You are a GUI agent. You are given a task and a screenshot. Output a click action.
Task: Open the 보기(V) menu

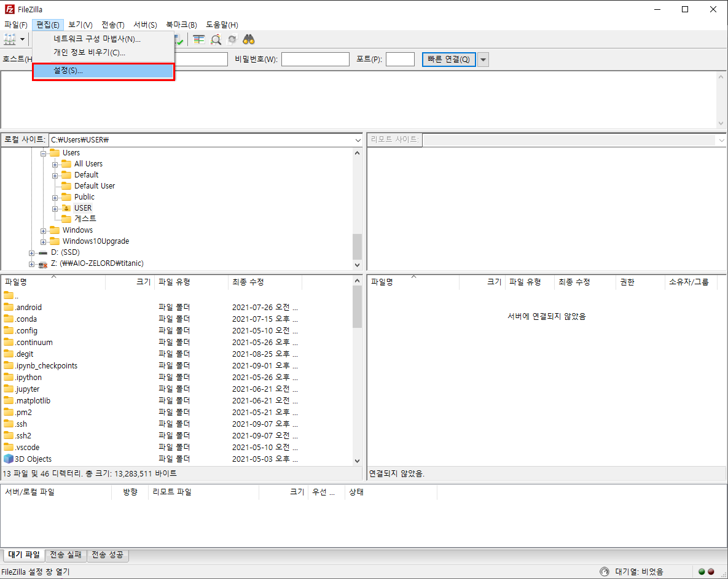pyautogui.click(x=80, y=25)
